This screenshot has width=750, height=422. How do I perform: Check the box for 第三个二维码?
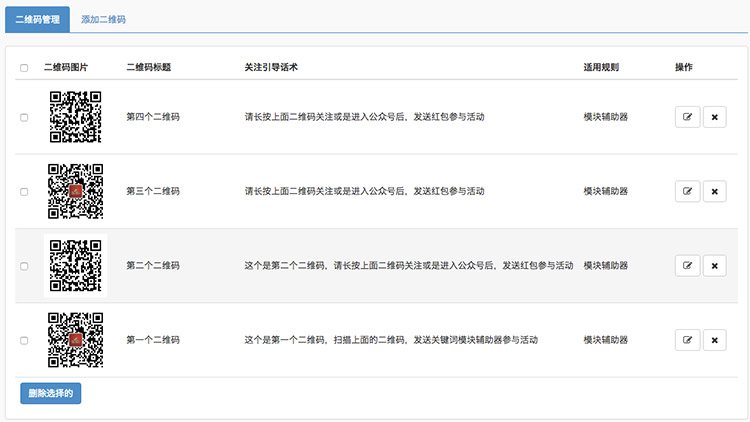point(24,192)
